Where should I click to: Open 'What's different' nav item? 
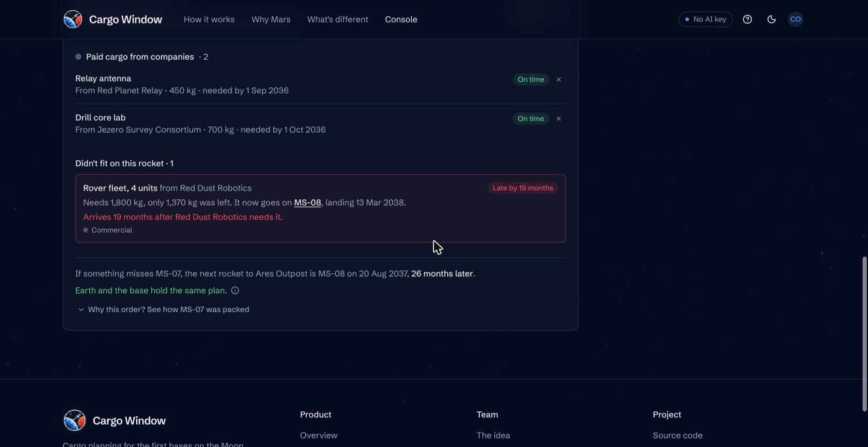338,19
